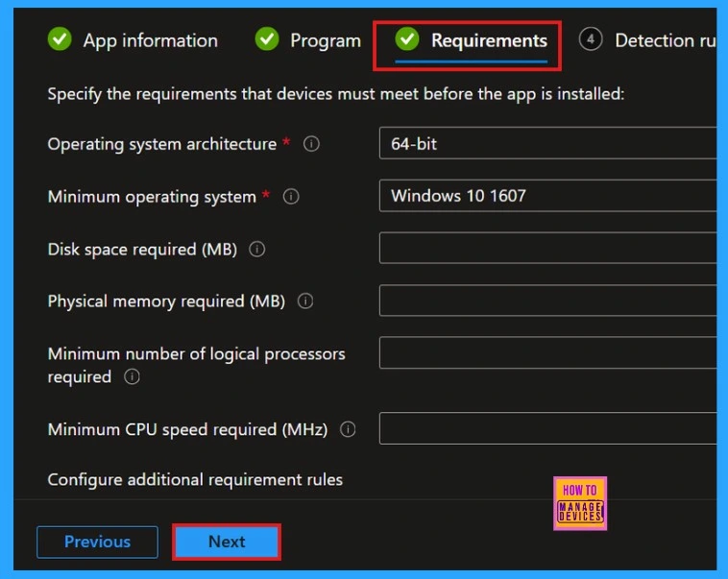Viewport: 728px width, 579px height.
Task: Focus the Physical memory required (MB) field
Action: (x=547, y=301)
